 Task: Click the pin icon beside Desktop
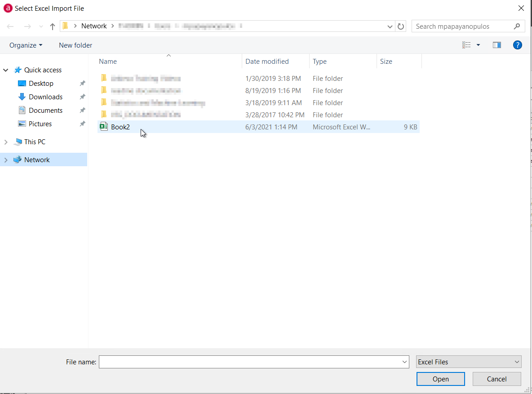(82, 84)
